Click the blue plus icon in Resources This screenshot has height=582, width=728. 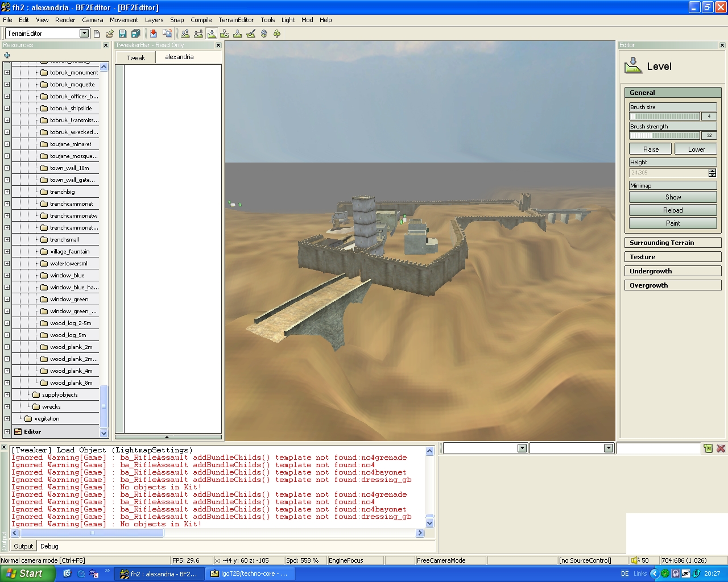7,55
